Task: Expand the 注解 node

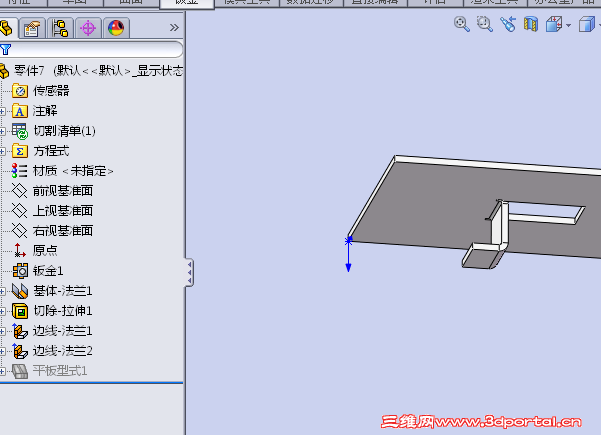Action: tap(2, 112)
